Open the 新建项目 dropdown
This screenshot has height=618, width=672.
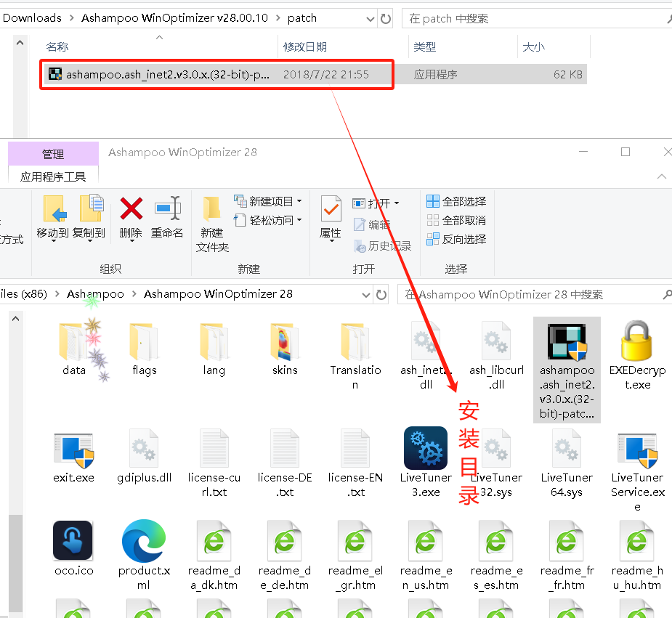click(x=268, y=201)
